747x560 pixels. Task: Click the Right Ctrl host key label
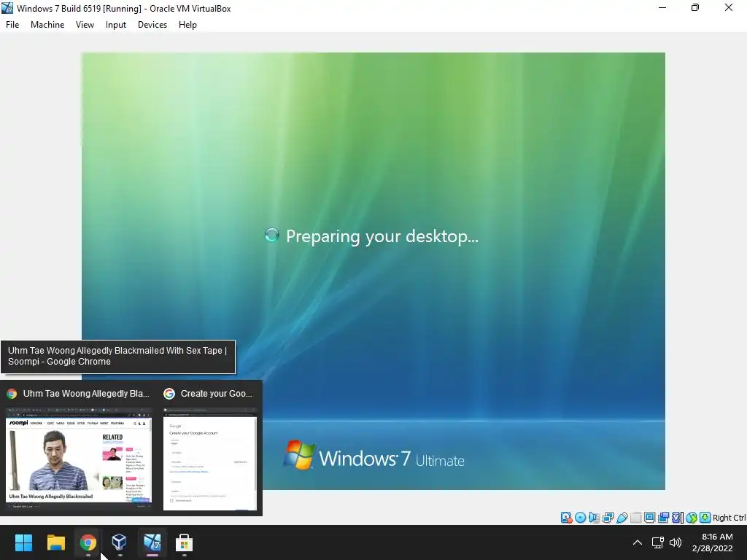point(729,518)
